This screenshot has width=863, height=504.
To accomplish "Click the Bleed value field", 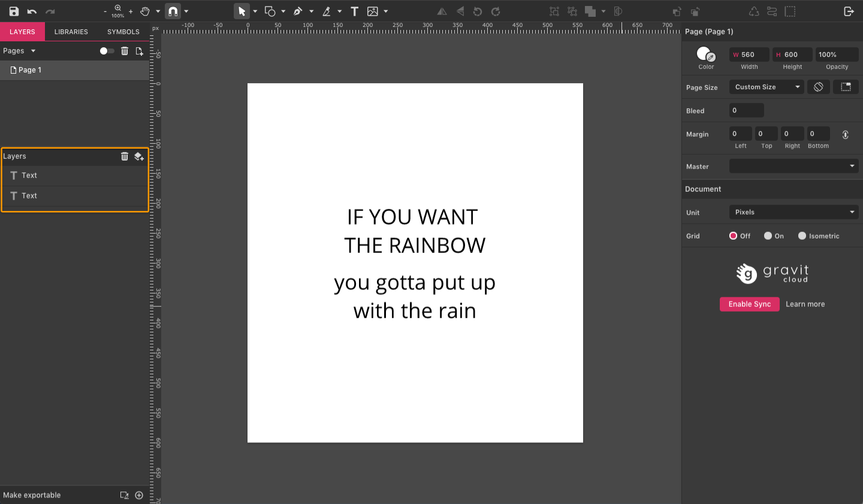I will pyautogui.click(x=747, y=110).
